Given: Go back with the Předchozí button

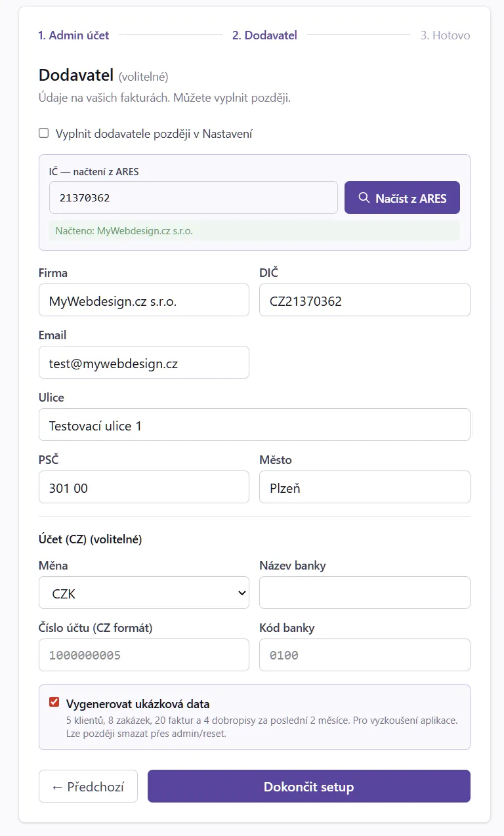Looking at the screenshot, I should (x=88, y=786).
